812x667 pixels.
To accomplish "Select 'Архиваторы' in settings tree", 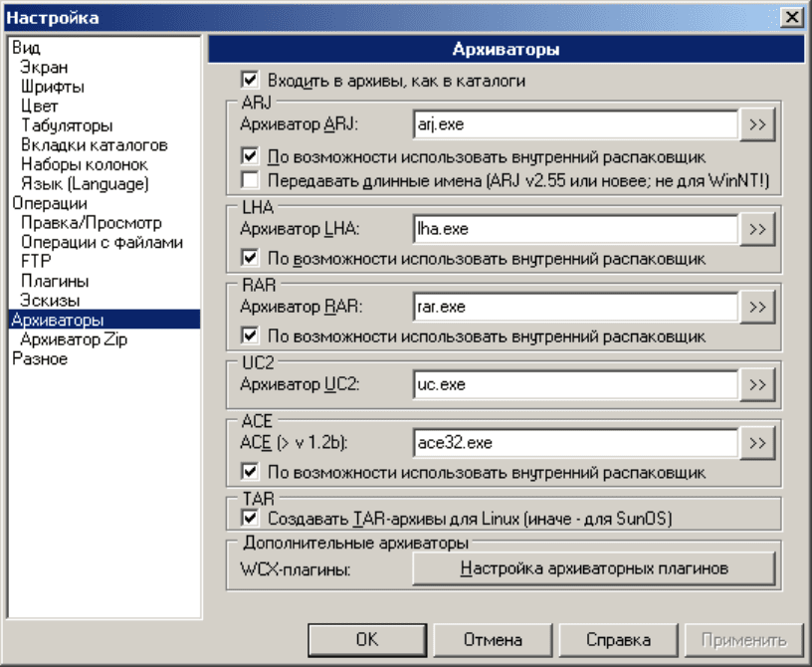I will click(x=104, y=320).
